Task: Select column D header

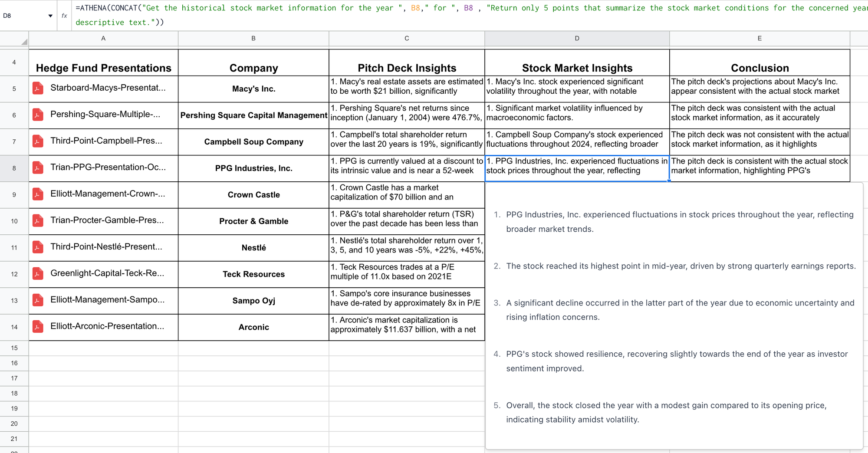Action: click(577, 39)
